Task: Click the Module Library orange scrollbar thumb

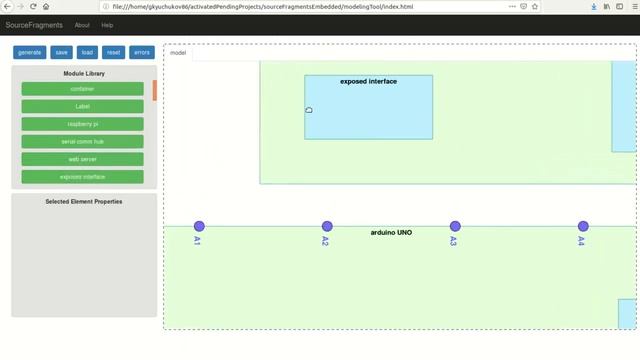Action: point(155,90)
